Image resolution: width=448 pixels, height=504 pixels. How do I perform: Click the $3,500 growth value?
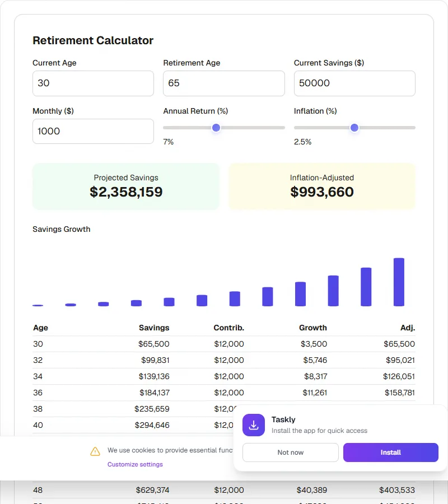pyautogui.click(x=314, y=344)
